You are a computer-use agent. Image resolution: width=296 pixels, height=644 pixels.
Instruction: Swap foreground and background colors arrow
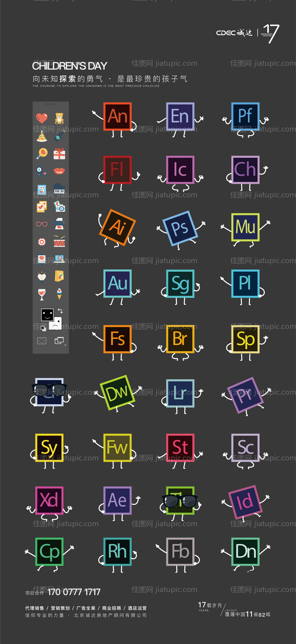[x=61, y=311]
